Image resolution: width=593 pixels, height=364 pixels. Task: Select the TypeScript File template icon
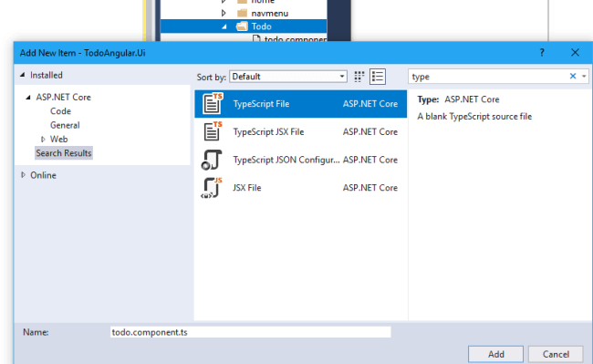pyautogui.click(x=213, y=103)
